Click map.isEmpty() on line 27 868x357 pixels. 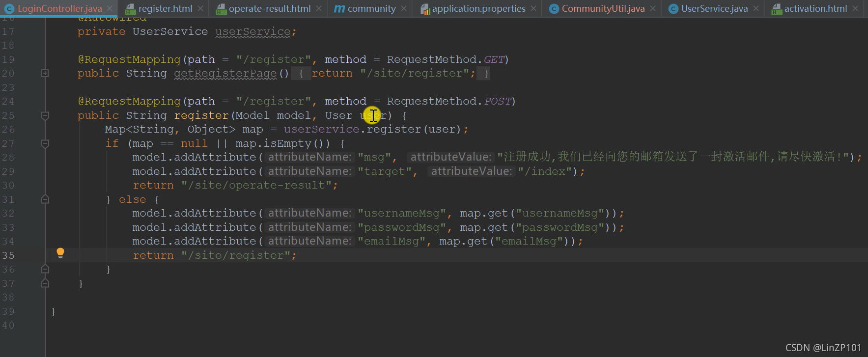click(x=282, y=143)
